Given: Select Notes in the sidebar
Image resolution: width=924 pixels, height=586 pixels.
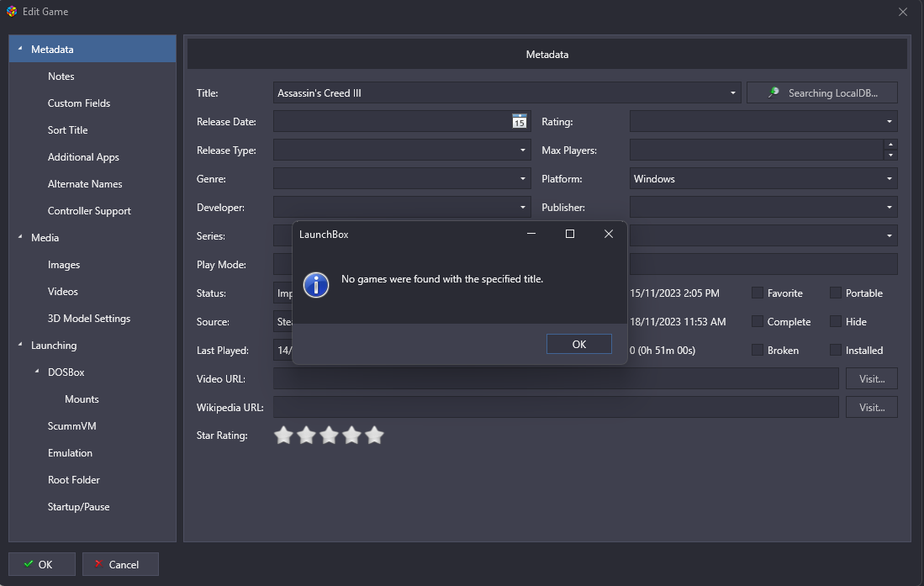Looking at the screenshot, I should click(61, 76).
